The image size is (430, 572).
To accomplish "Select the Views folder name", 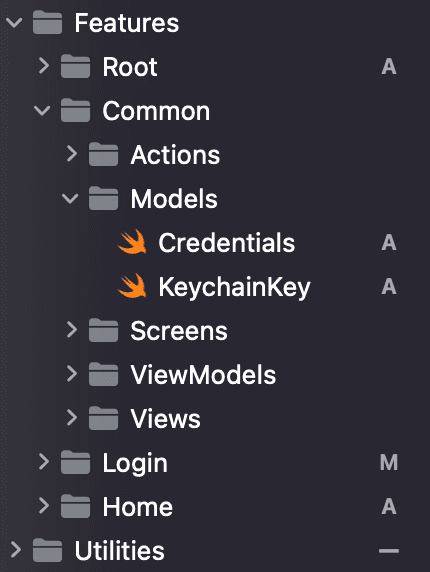I will tap(166, 419).
